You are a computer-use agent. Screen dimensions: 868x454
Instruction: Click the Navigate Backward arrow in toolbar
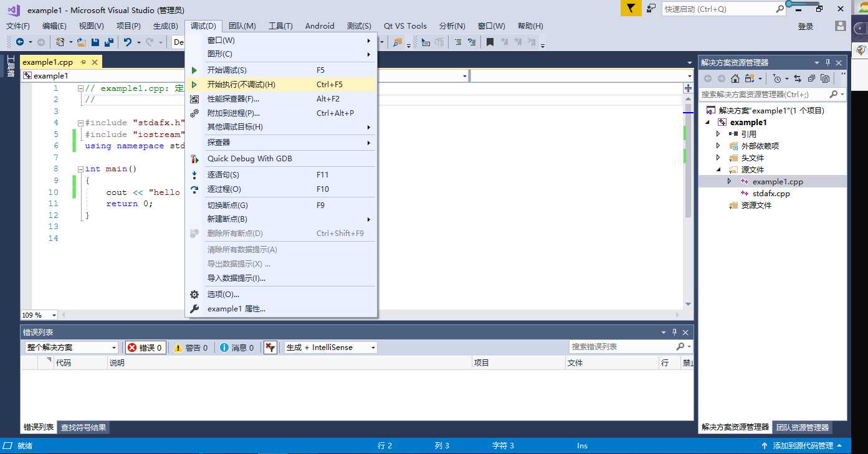pos(20,42)
